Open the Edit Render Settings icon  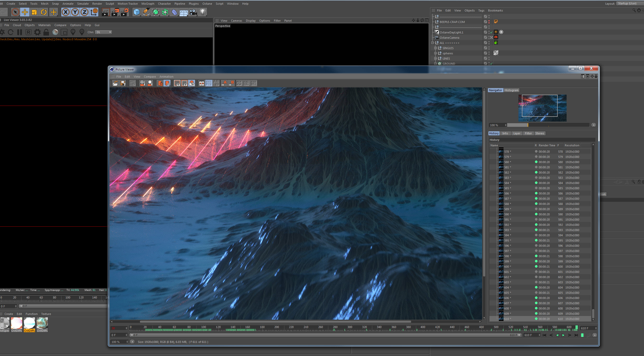pyautogui.click(x=125, y=12)
